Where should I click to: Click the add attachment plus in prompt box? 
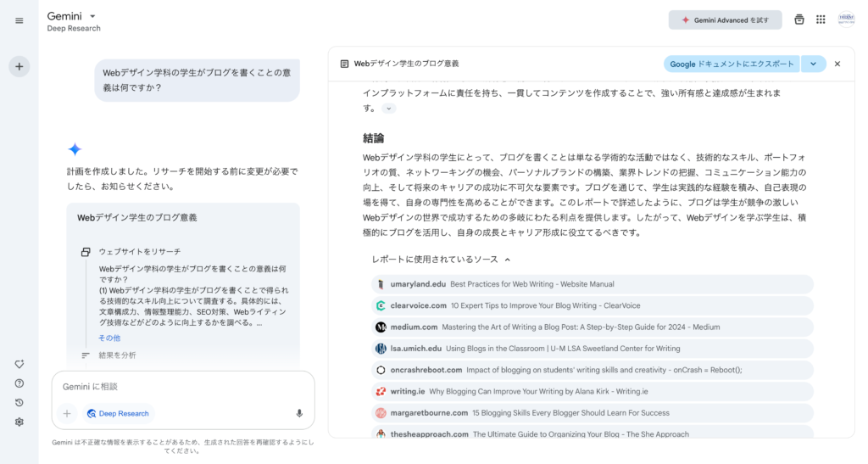(66, 413)
